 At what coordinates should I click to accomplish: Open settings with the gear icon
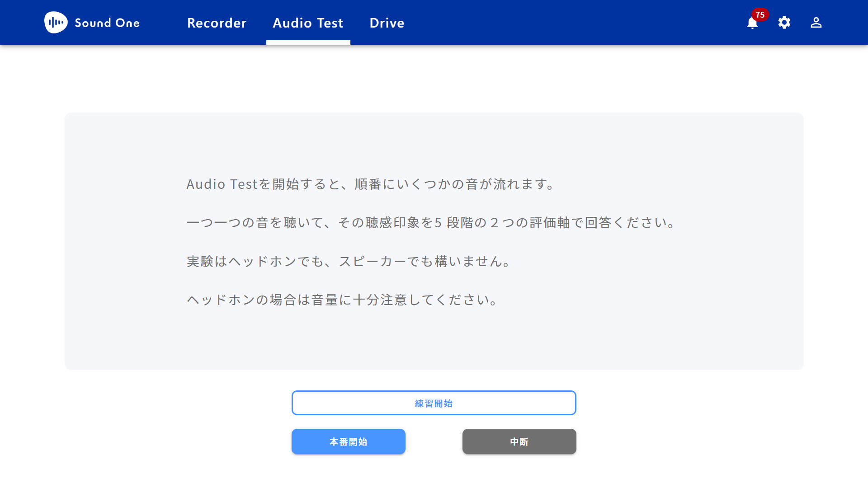coord(784,23)
